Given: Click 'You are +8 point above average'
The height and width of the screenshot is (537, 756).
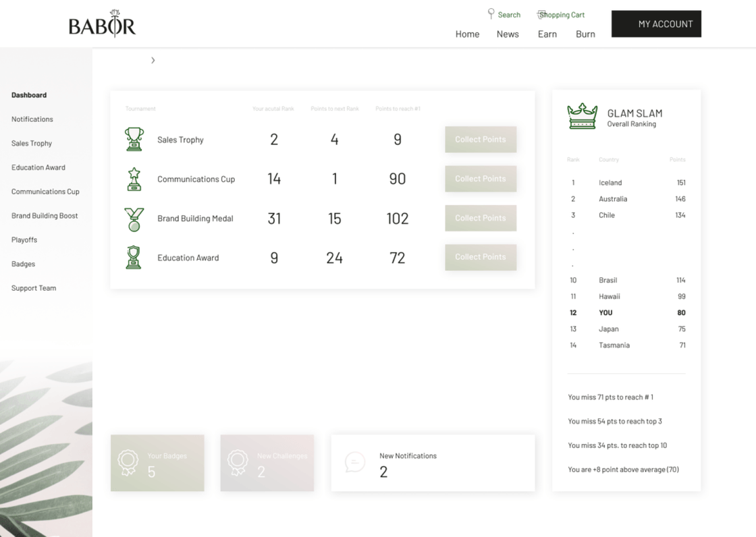Looking at the screenshot, I should (623, 470).
